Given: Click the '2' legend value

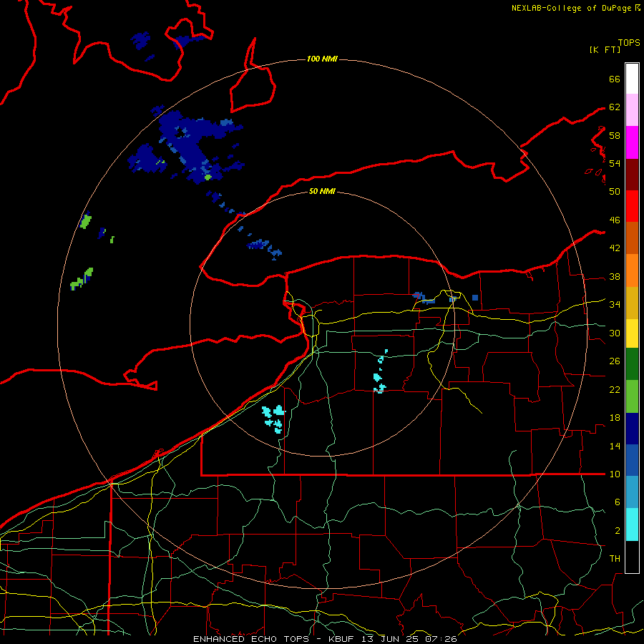Looking at the screenshot, I should click(x=618, y=531).
